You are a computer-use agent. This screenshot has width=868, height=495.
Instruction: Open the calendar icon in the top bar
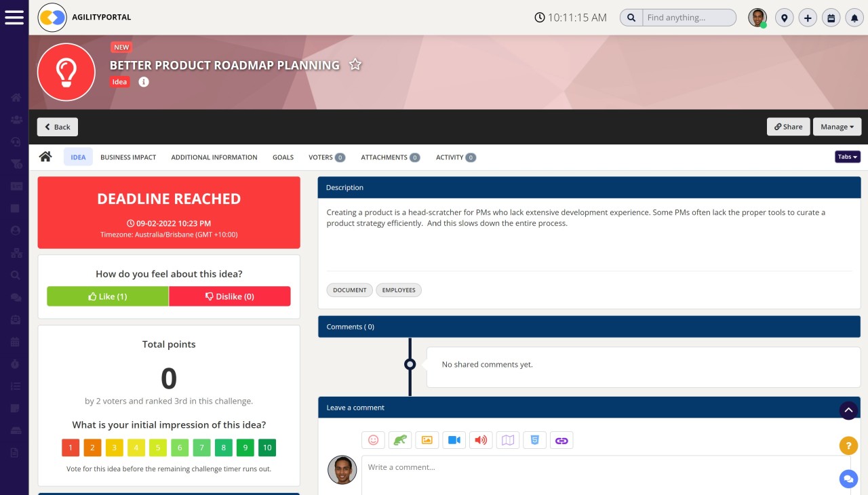(831, 18)
